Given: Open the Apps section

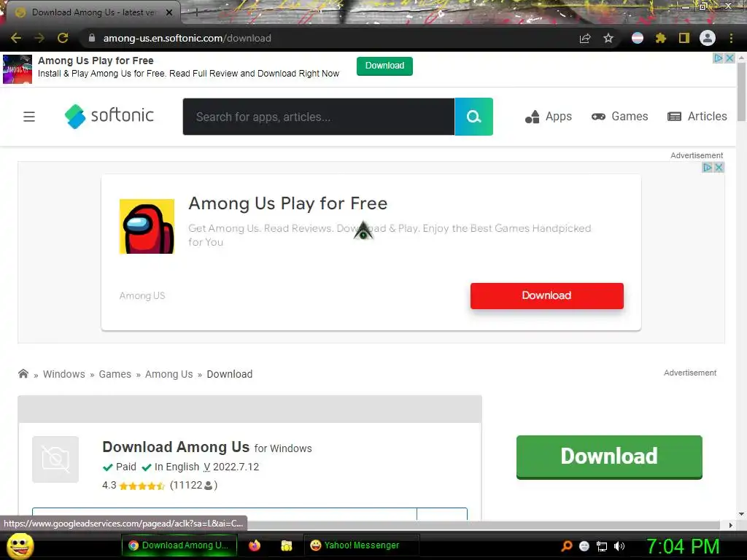Looking at the screenshot, I should (549, 117).
